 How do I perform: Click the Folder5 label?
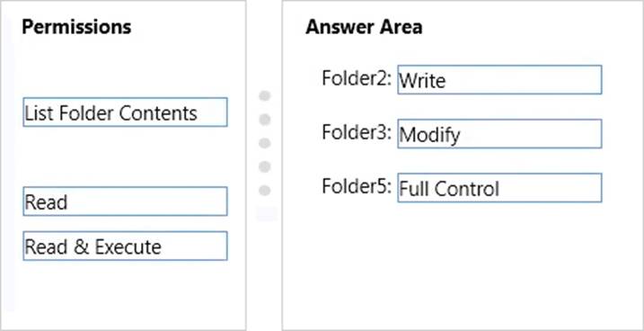[x=357, y=186]
